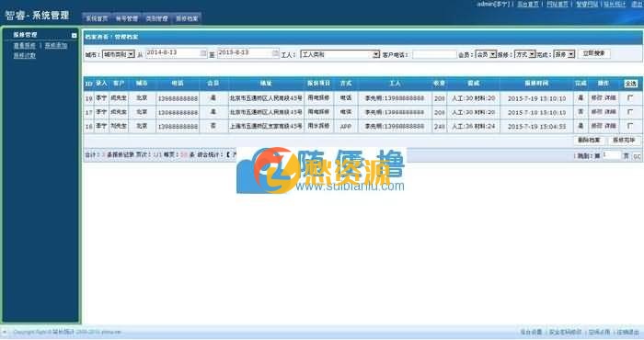Open calendar picker for the 2015-8-13 date
Viewport: 644px width, 340px height.
[275, 53]
